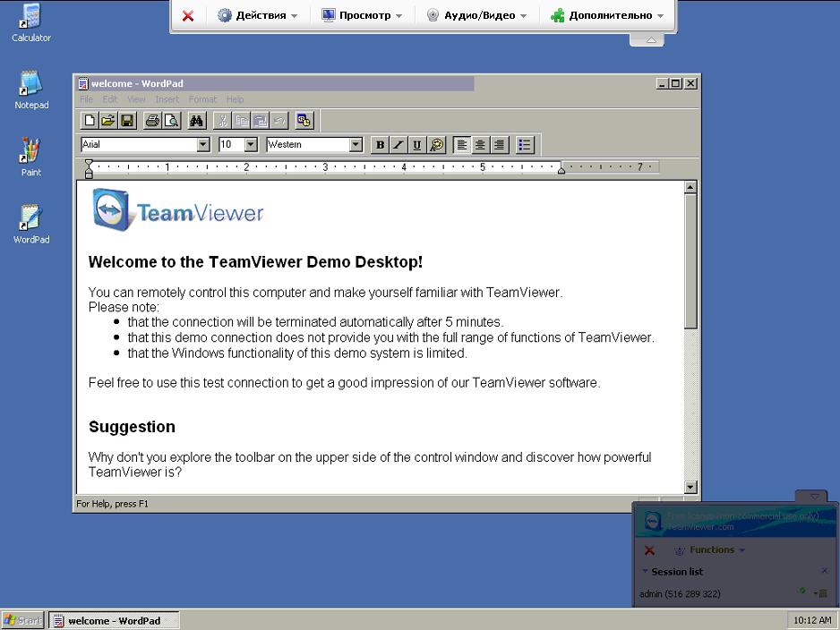Expand the Western script dropdown

(x=356, y=144)
